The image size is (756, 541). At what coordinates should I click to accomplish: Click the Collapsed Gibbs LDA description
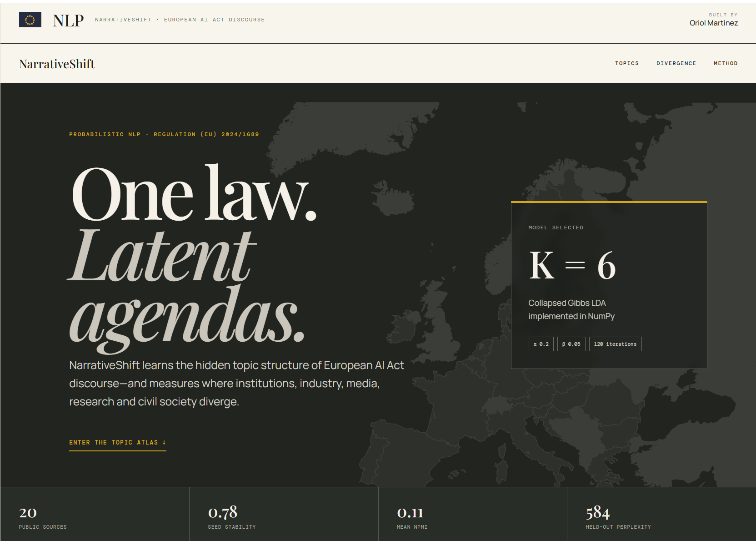click(571, 309)
